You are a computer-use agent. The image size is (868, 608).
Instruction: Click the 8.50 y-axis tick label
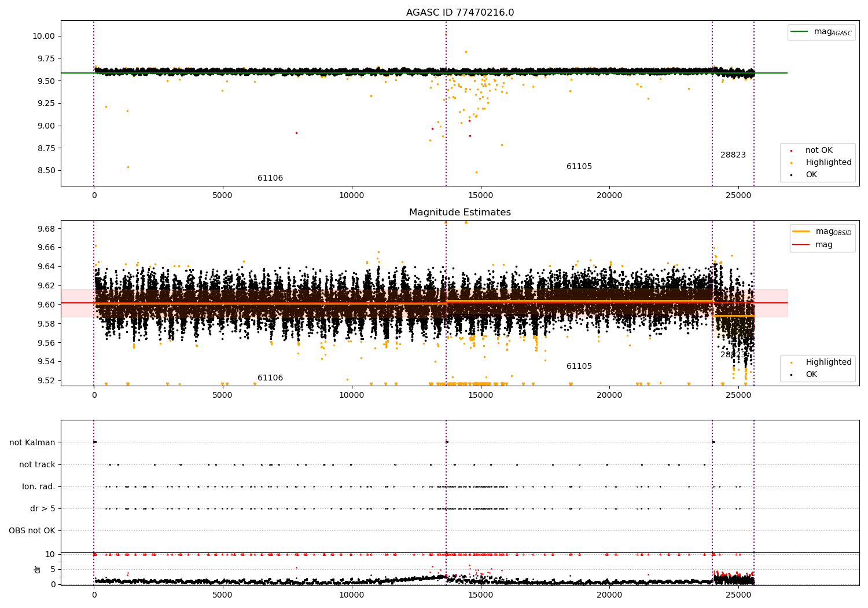(x=46, y=171)
